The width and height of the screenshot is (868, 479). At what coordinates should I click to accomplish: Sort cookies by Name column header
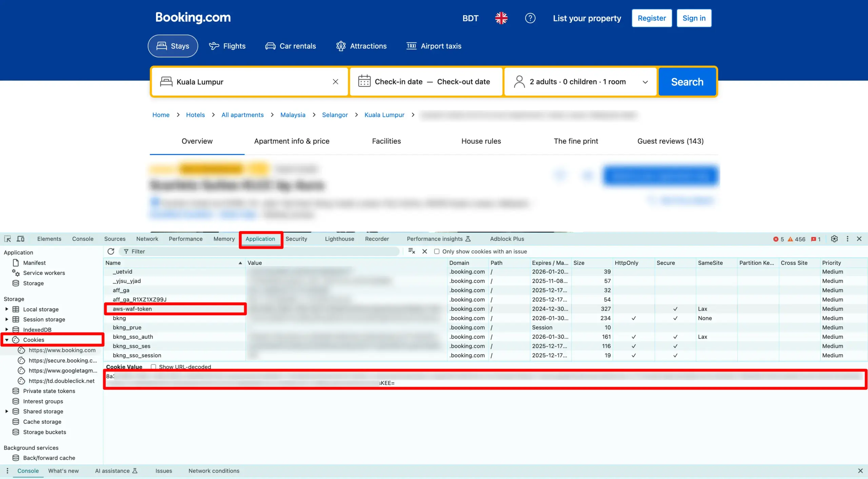pyautogui.click(x=174, y=263)
